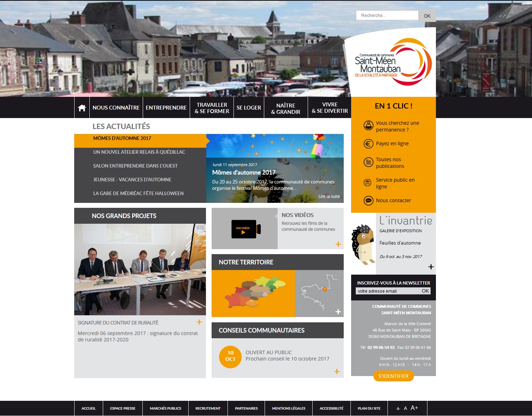Click the euro 'Payez en ligne' icon
This screenshot has width=532, height=416.
pyautogui.click(x=368, y=144)
